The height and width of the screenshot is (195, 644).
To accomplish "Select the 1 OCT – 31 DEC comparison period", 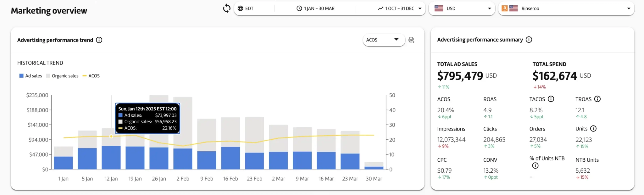I will [x=399, y=8].
